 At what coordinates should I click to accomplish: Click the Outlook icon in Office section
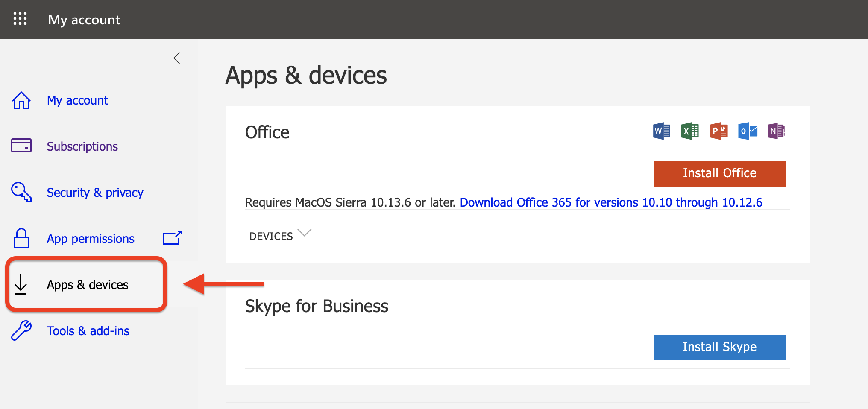coord(748,131)
